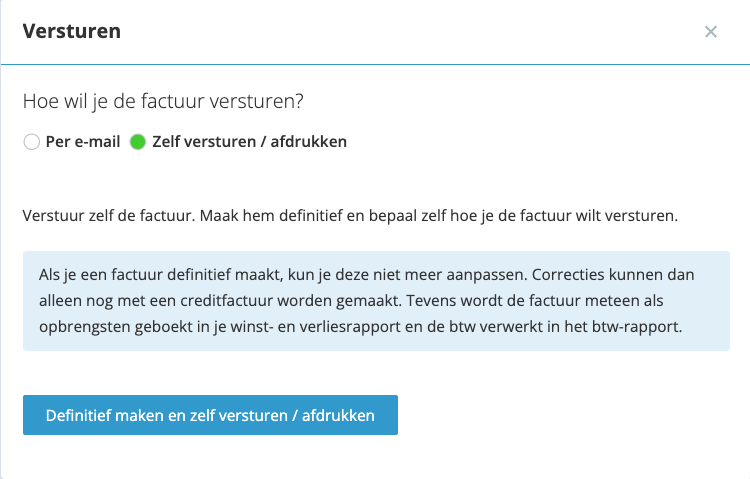Image resolution: width=750 pixels, height=479 pixels.
Task: Click the blue info box about definitief maken
Action: click(376, 301)
